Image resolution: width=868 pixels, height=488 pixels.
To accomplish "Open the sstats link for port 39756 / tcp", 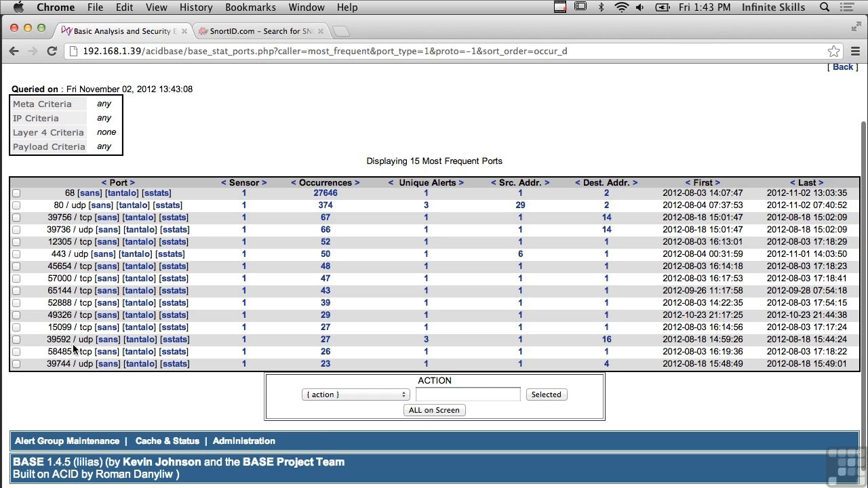I will pyautogui.click(x=174, y=218).
